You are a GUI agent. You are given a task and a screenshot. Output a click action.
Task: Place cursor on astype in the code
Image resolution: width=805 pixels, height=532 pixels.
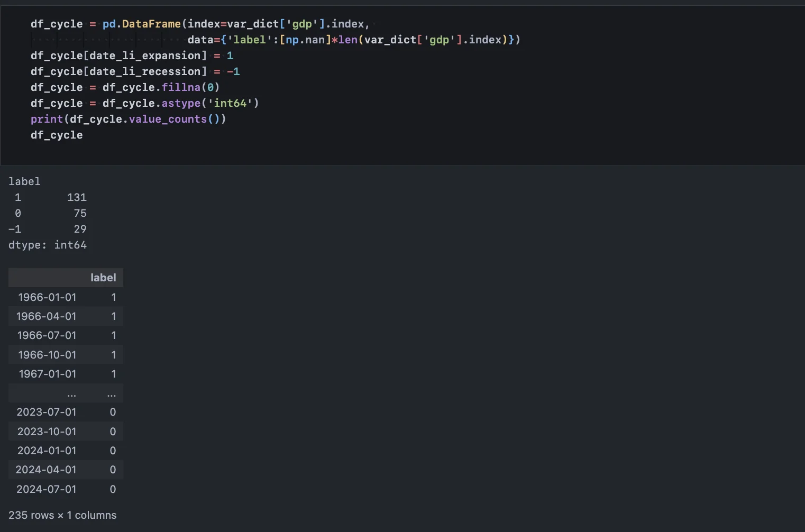[181, 103]
